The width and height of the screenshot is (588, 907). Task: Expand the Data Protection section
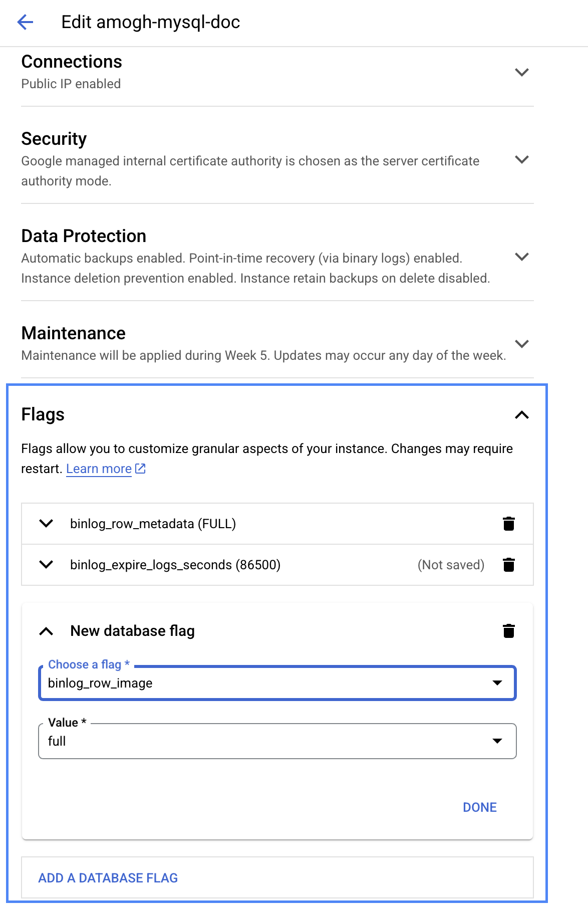(522, 257)
